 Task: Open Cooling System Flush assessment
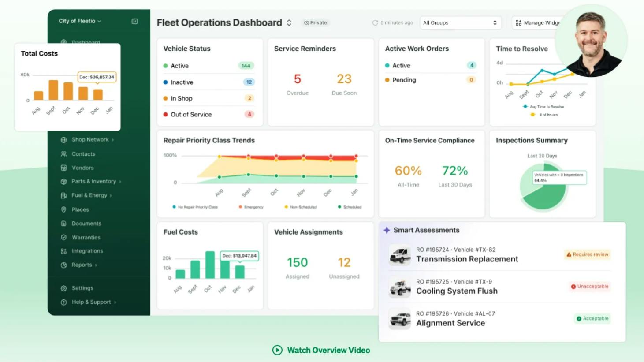pyautogui.click(x=457, y=291)
